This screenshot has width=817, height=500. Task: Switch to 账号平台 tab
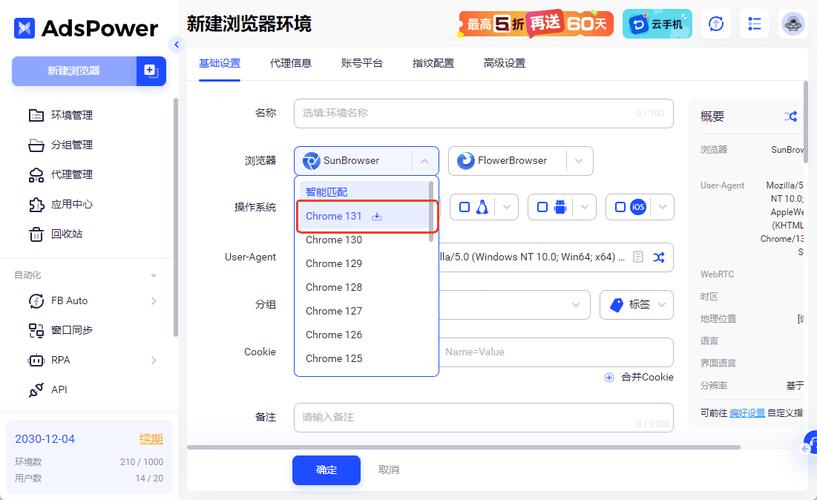click(362, 63)
